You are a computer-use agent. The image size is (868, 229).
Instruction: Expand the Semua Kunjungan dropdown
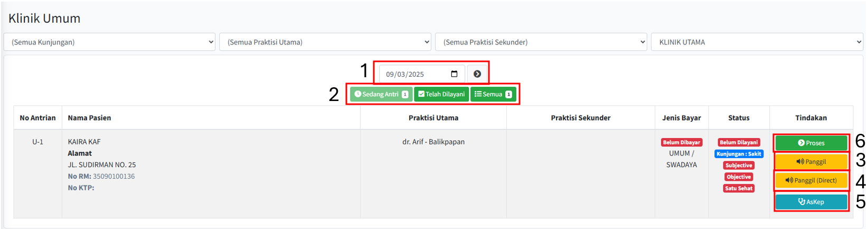109,42
